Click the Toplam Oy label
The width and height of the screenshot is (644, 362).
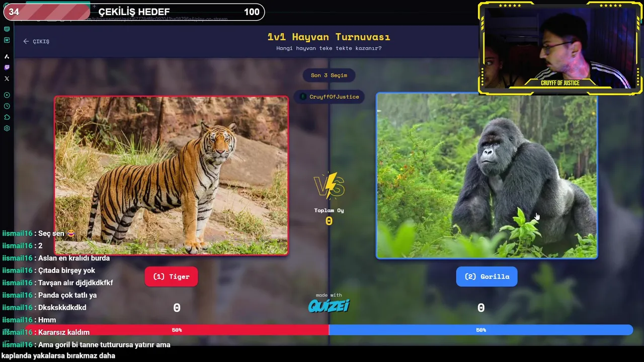(x=329, y=210)
